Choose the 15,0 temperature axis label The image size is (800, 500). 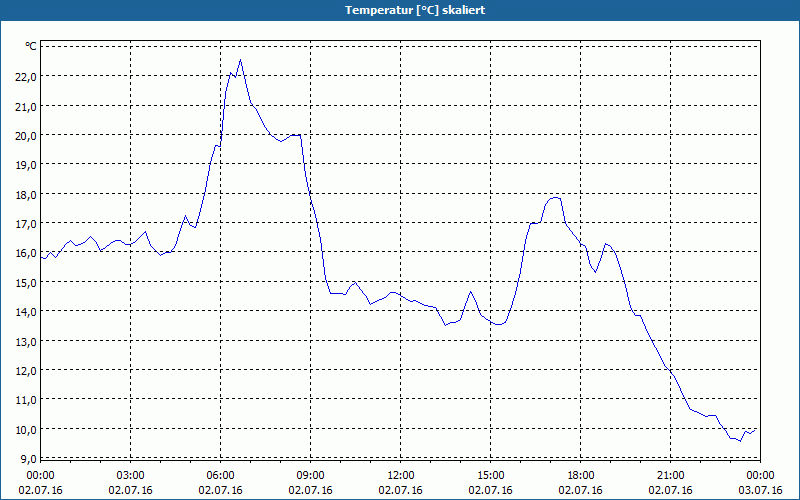pos(27,282)
